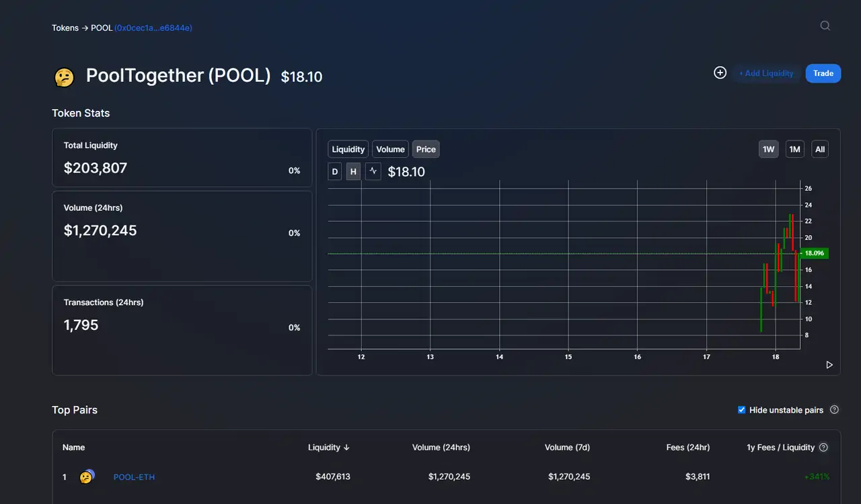Sort pairs by 1y Fees / Liquidity header

[x=780, y=448]
